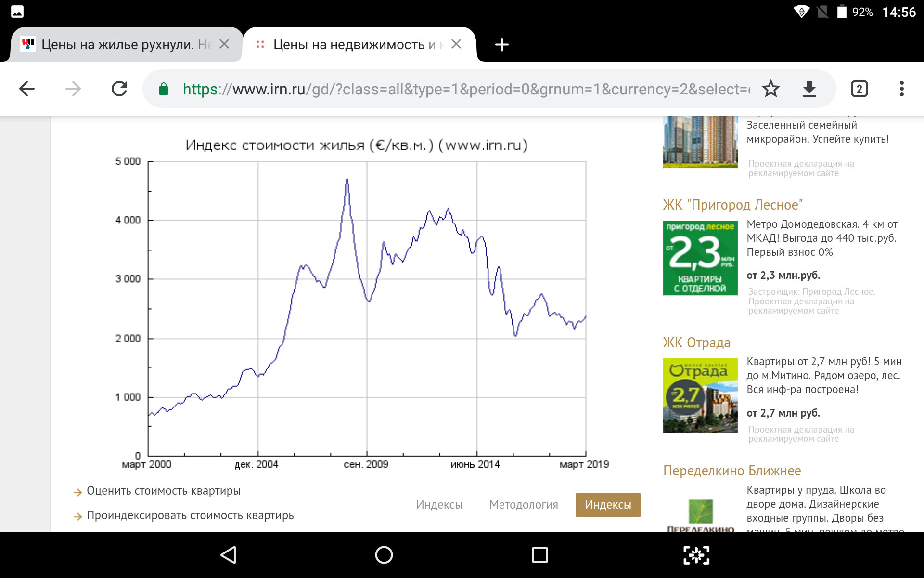This screenshot has height=578, width=924.
Task: Focus the irn.ru address bar
Action: click(466, 89)
